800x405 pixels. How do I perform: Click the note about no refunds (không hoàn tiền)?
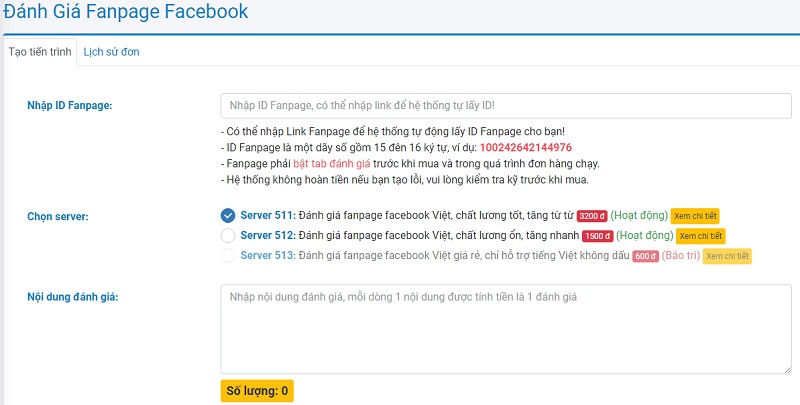405,180
